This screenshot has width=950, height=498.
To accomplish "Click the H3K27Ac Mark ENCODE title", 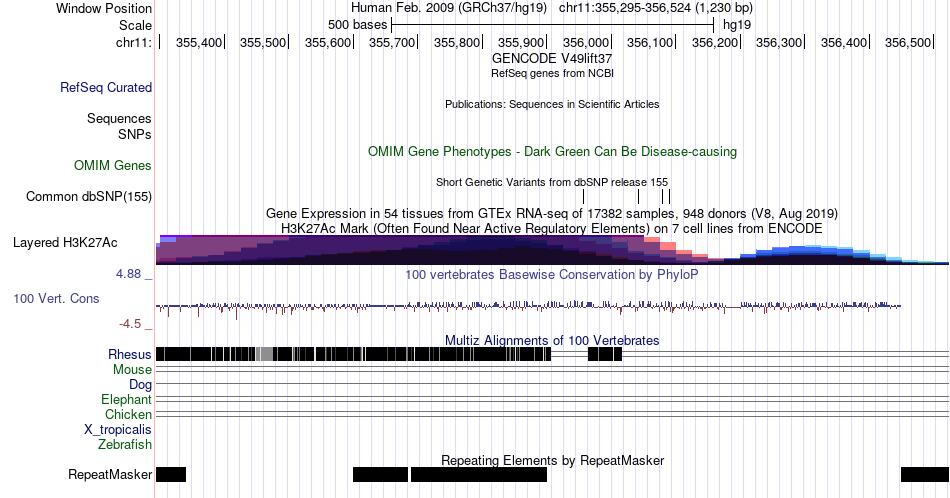I will pyautogui.click(x=552, y=228).
